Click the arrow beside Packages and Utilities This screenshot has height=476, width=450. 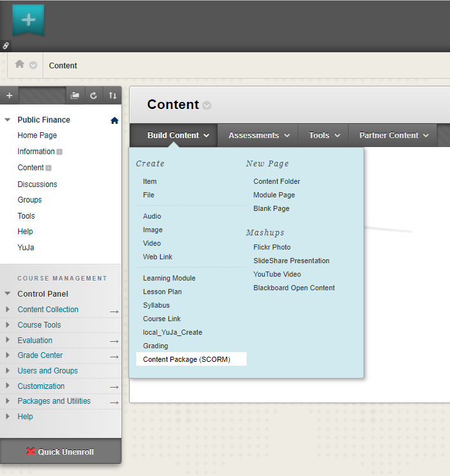click(114, 403)
